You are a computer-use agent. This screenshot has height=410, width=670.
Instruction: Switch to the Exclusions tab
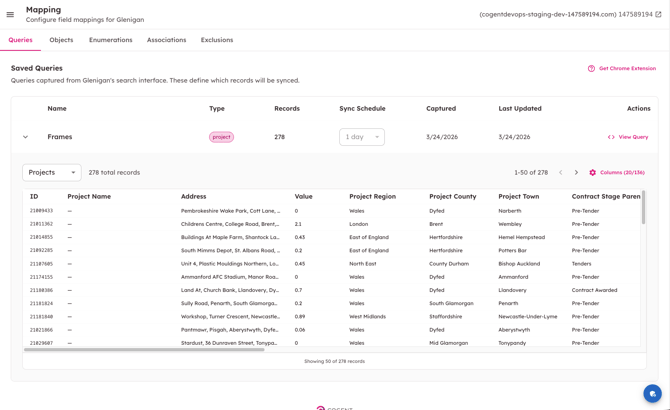pos(217,40)
